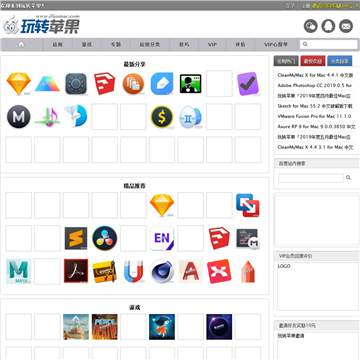Open the green-screen figure app icon
360x360 pixels.
click(190, 84)
